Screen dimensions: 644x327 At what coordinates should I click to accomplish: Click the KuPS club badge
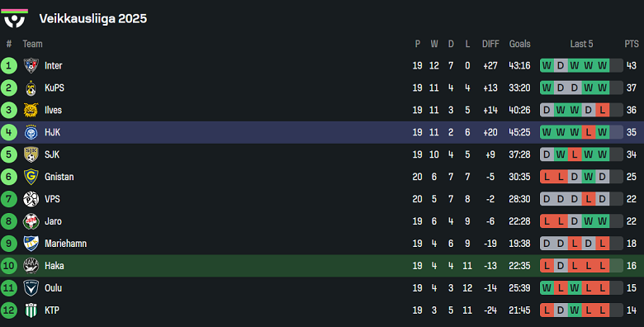[31, 88]
